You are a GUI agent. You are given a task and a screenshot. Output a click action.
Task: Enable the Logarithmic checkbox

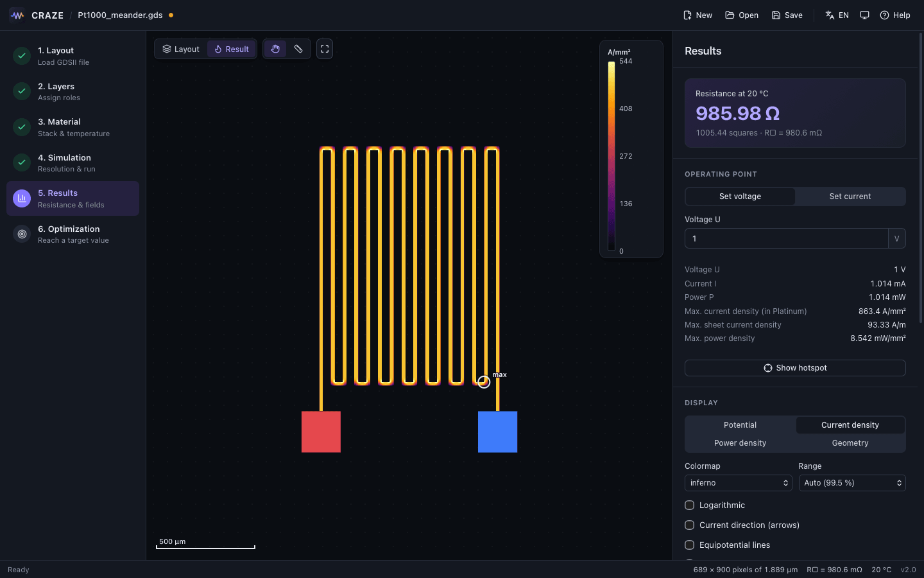[690, 505]
